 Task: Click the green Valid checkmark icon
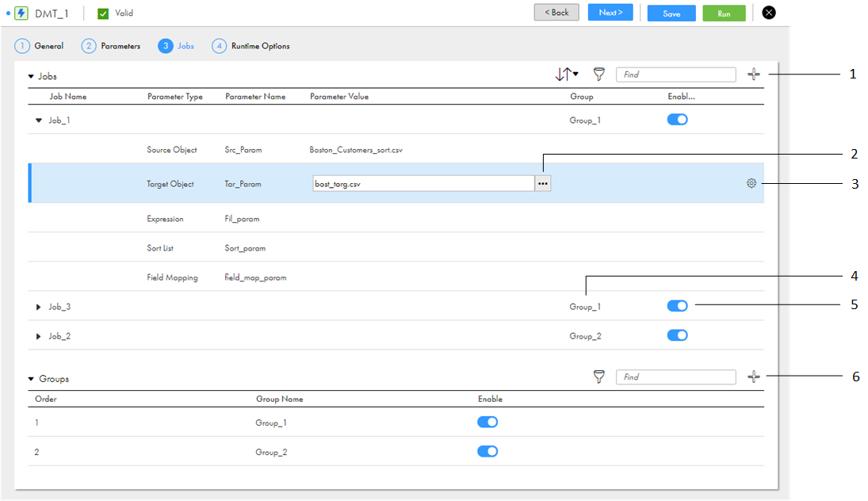point(103,13)
